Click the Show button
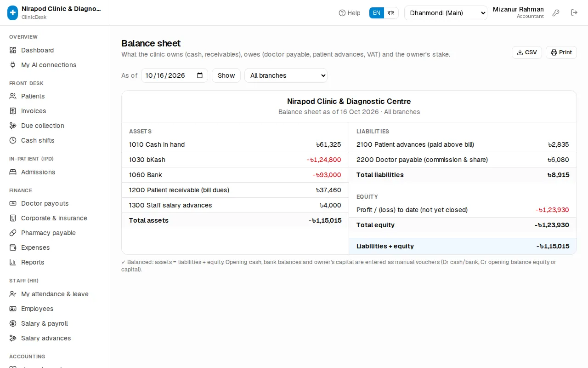Screen dimensions: 588x368 [226, 75]
